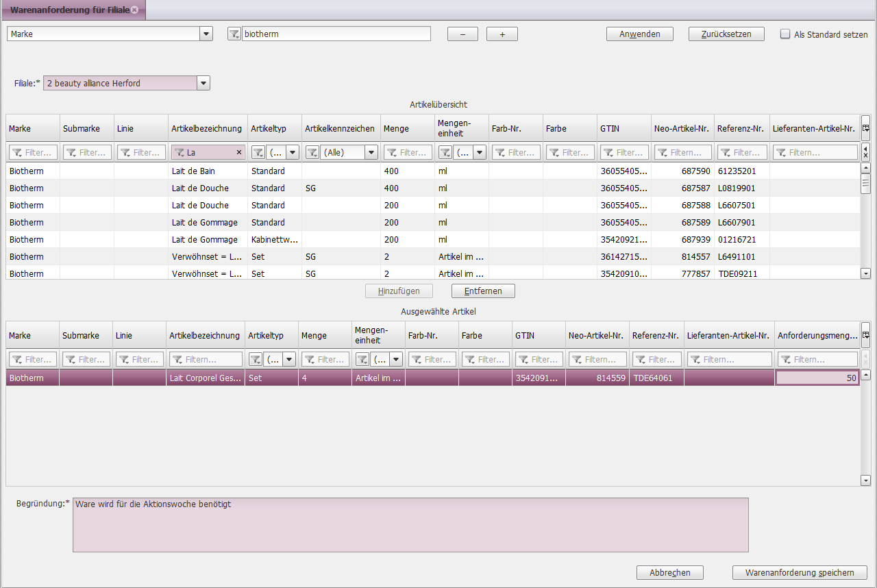The height and width of the screenshot is (588, 877).
Task: Select the 'Lait de Bain' cell
Action: point(208,171)
